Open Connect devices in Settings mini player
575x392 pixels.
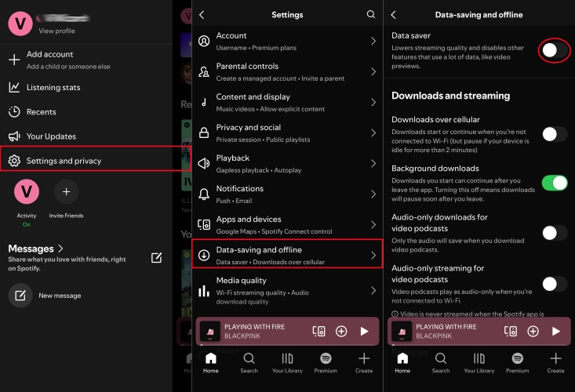tap(318, 331)
